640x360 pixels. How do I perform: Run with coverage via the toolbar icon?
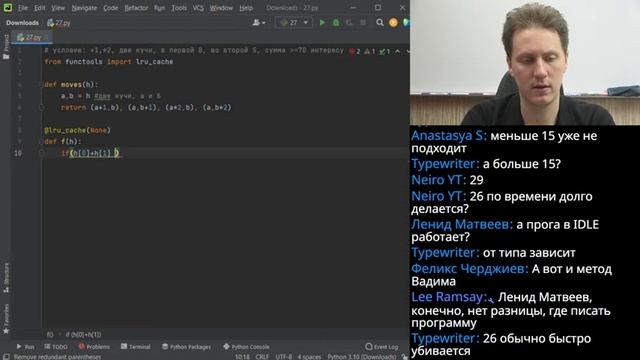[x=349, y=23]
